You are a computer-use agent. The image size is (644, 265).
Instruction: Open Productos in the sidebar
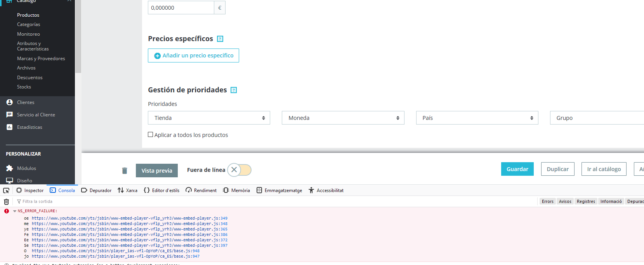pos(28,15)
